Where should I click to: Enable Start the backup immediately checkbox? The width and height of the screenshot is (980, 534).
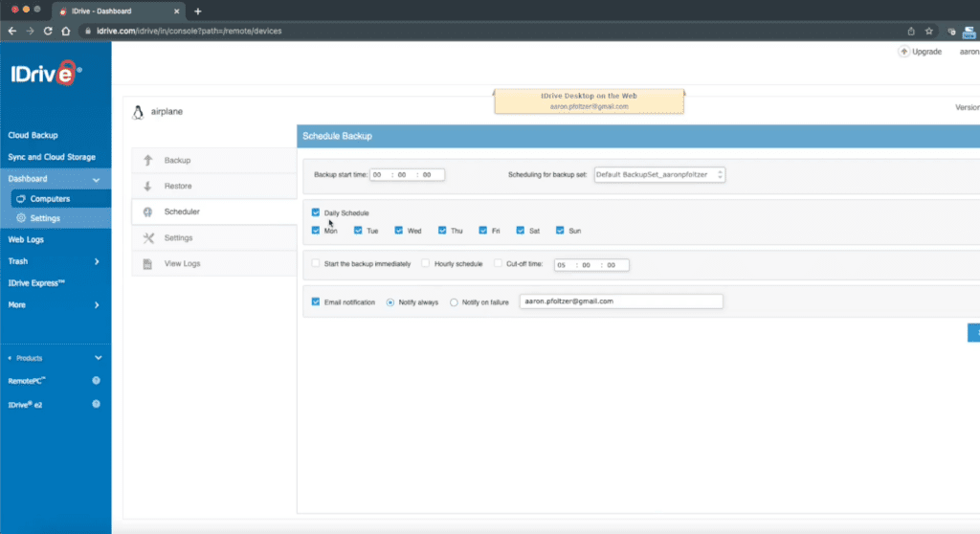pyautogui.click(x=316, y=263)
